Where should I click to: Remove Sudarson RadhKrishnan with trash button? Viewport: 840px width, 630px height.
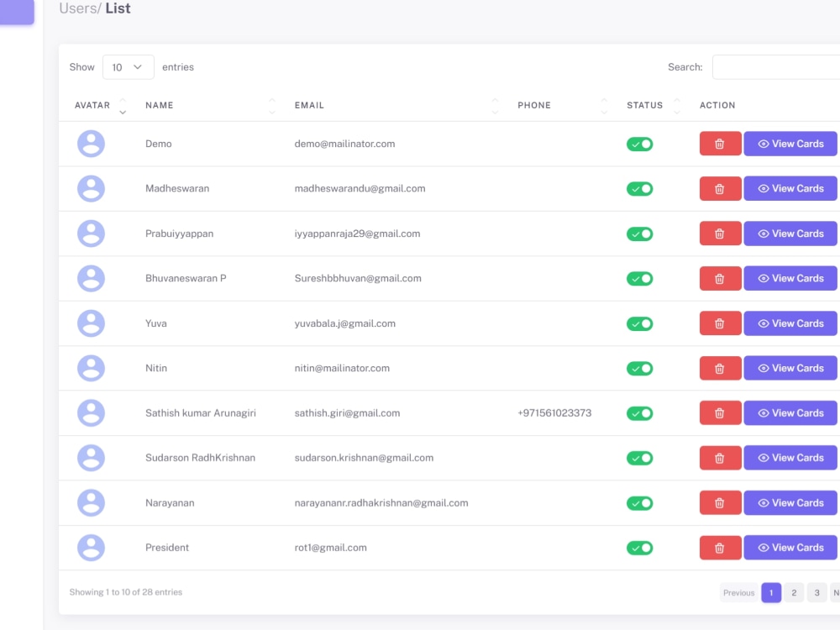point(720,458)
